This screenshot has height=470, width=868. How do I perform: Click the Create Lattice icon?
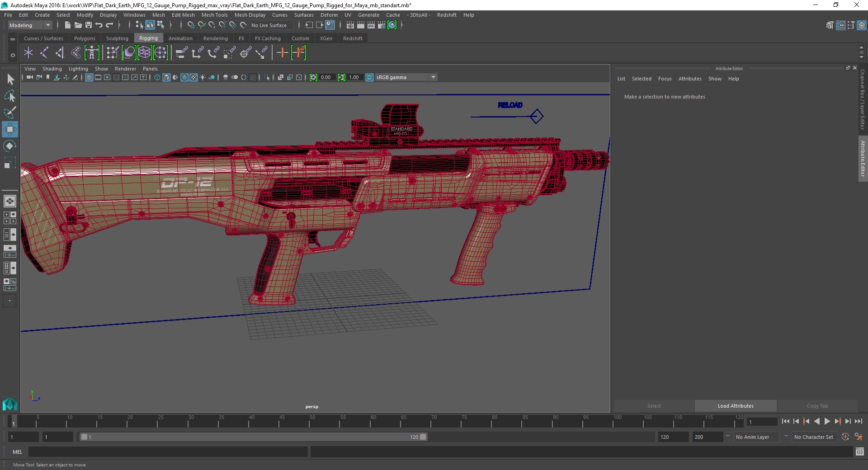(x=144, y=53)
